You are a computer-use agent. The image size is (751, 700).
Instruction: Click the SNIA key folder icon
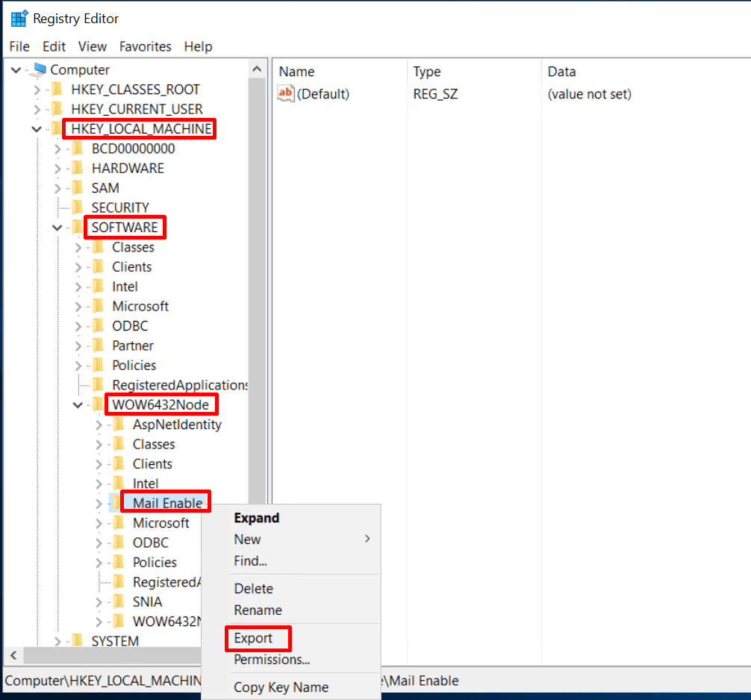coord(119,601)
